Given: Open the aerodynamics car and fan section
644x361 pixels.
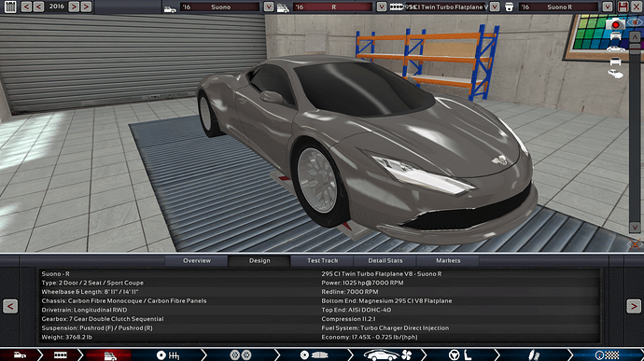Looking at the screenshot, I should (388, 354).
